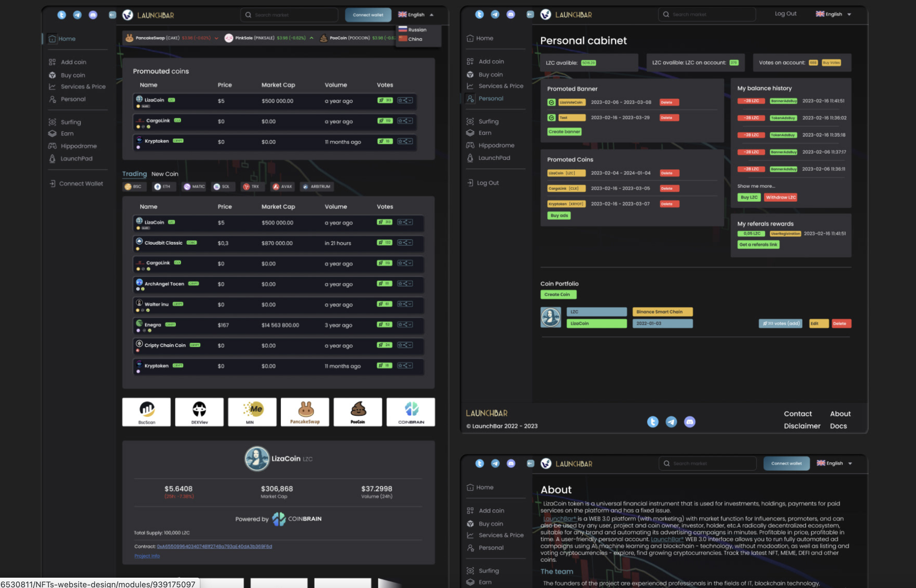This screenshot has height=588, width=916.
Task: Switch to the New Coin tab
Action: [x=165, y=174]
